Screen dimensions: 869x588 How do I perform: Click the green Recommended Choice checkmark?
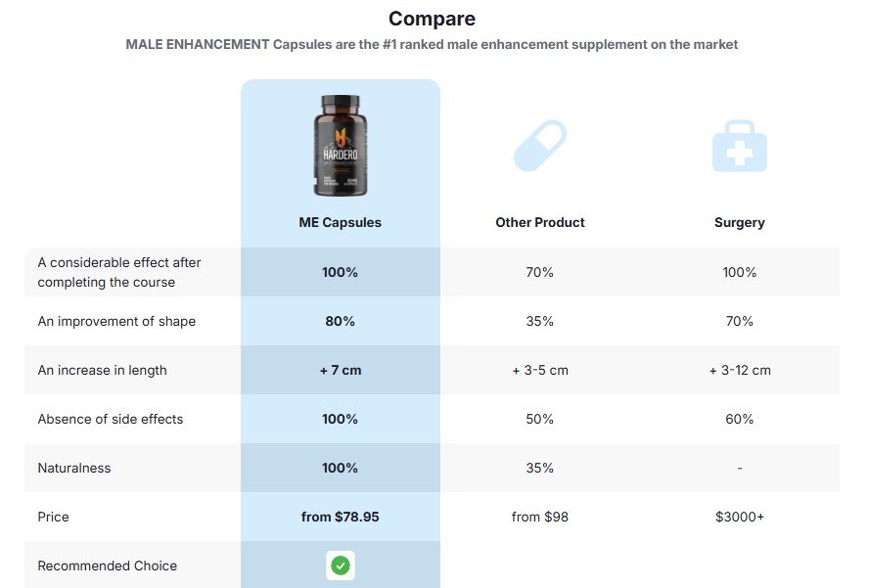(341, 565)
